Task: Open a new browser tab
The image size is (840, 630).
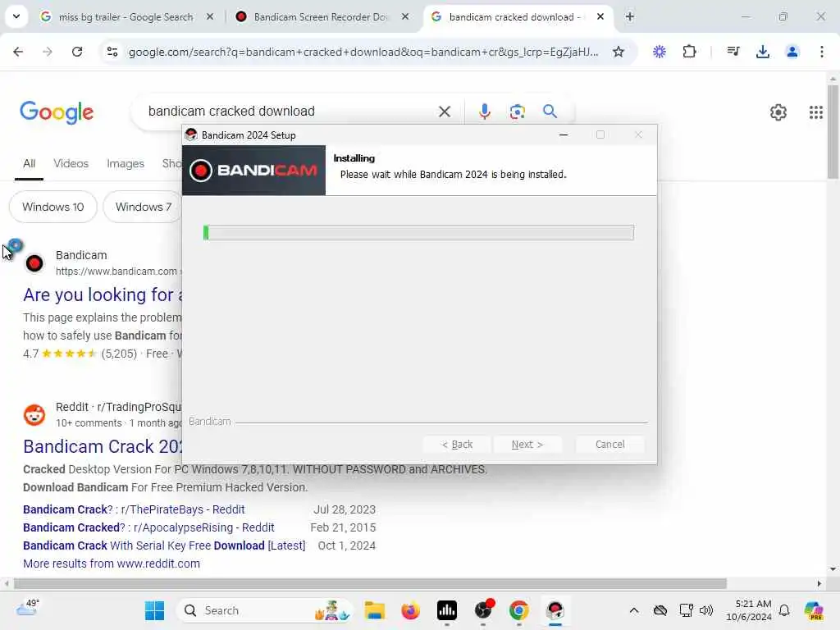Action: (630, 16)
